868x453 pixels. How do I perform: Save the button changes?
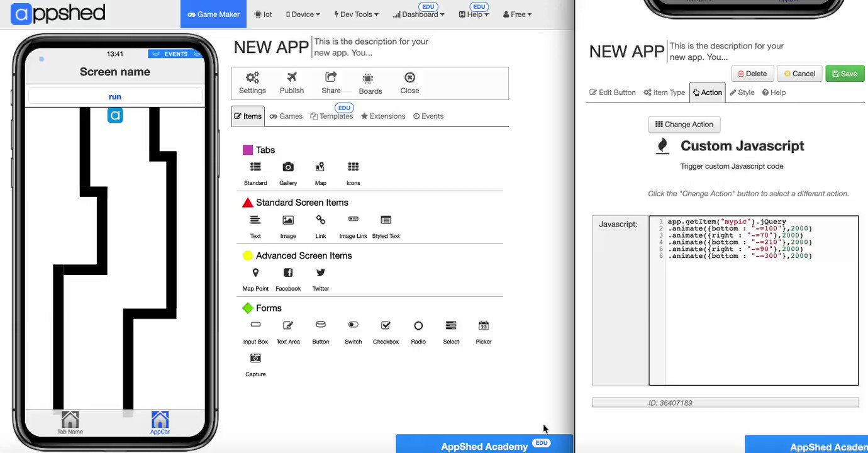[x=845, y=73]
